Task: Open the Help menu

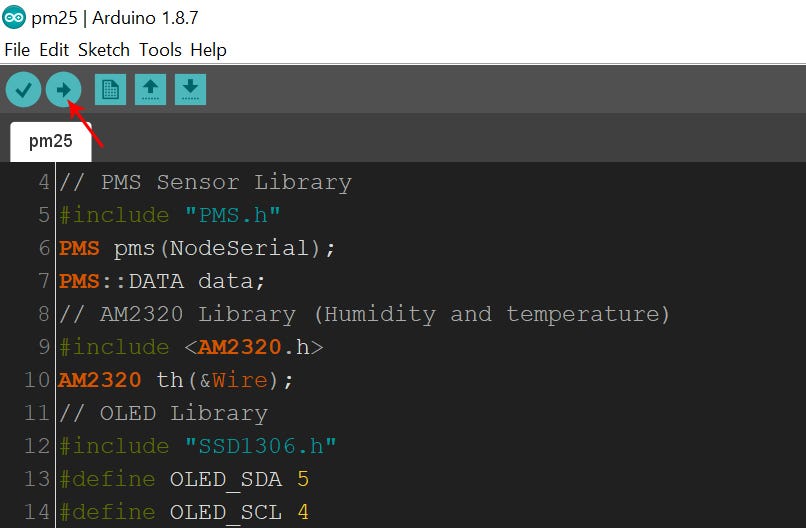Action: pyautogui.click(x=208, y=50)
